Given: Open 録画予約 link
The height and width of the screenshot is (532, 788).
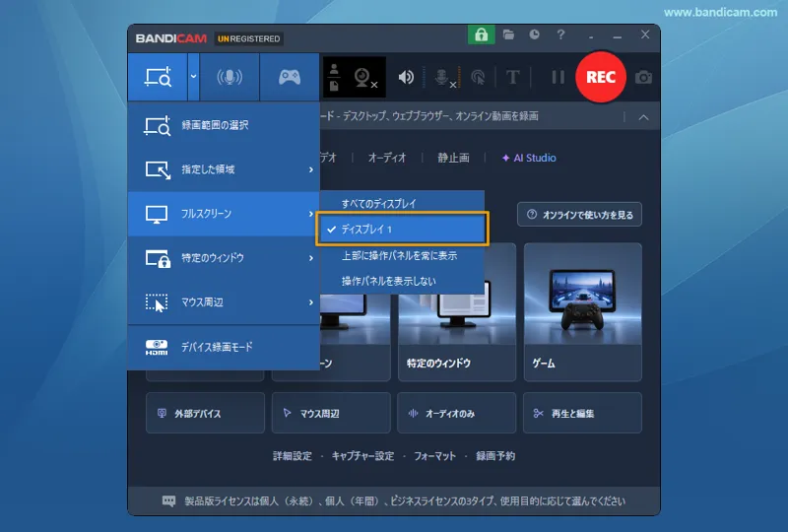Looking at the screenshot, I should point(495,456).
